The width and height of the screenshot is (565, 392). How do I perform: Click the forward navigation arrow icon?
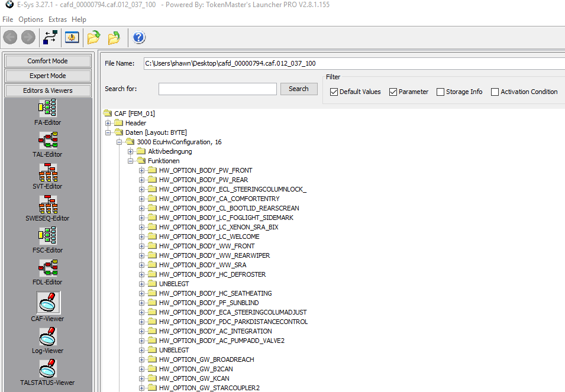click(28, 37)
